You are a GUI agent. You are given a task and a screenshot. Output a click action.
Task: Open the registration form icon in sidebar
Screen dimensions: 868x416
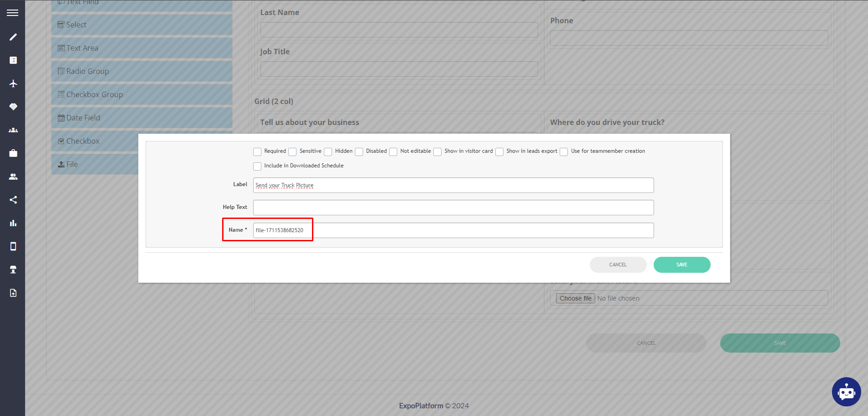pos(13,60)
